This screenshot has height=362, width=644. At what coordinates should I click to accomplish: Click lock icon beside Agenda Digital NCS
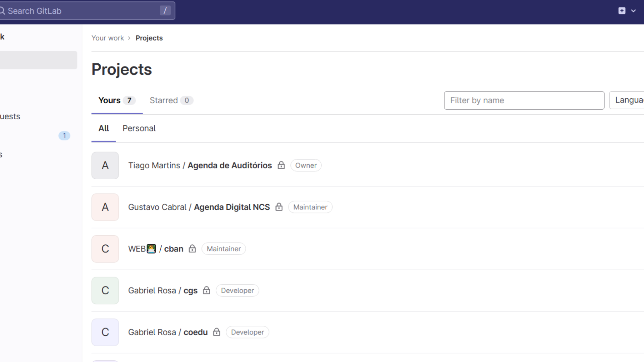[279, 207]
